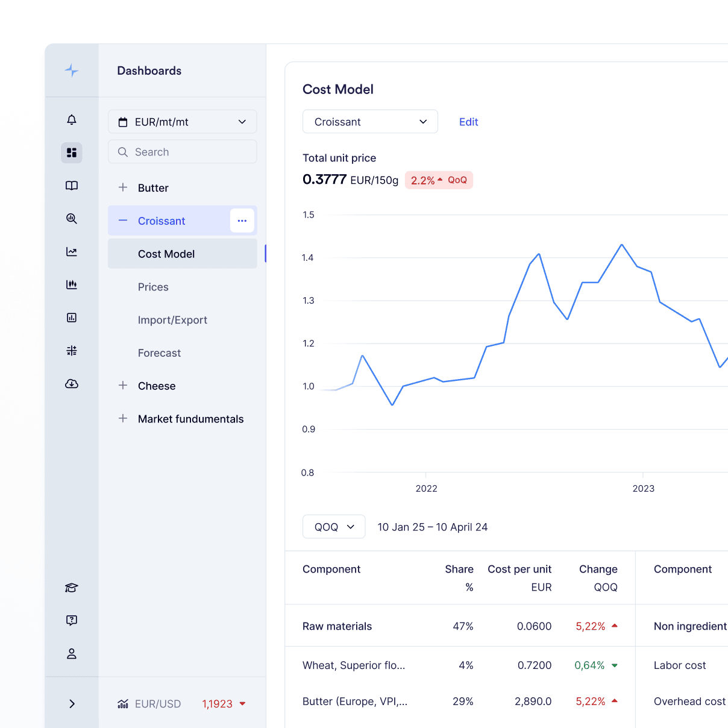Click the open book icon in sidebar

(72, 186)
